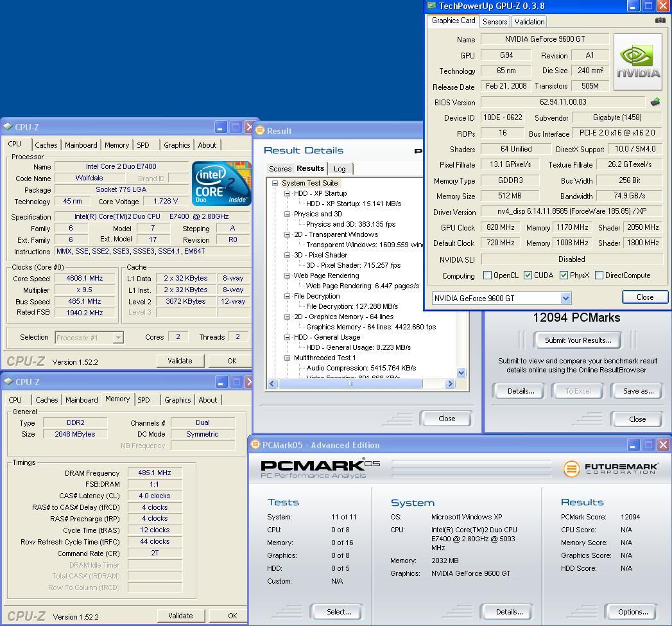Click the GPU-Z screenshot camera icon
This screenshot has width=672, height=626.
click(x=660, y=20)
